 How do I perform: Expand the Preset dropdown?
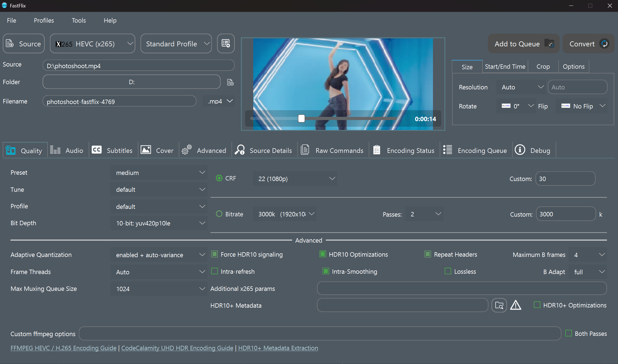click(x=159, y=172)
